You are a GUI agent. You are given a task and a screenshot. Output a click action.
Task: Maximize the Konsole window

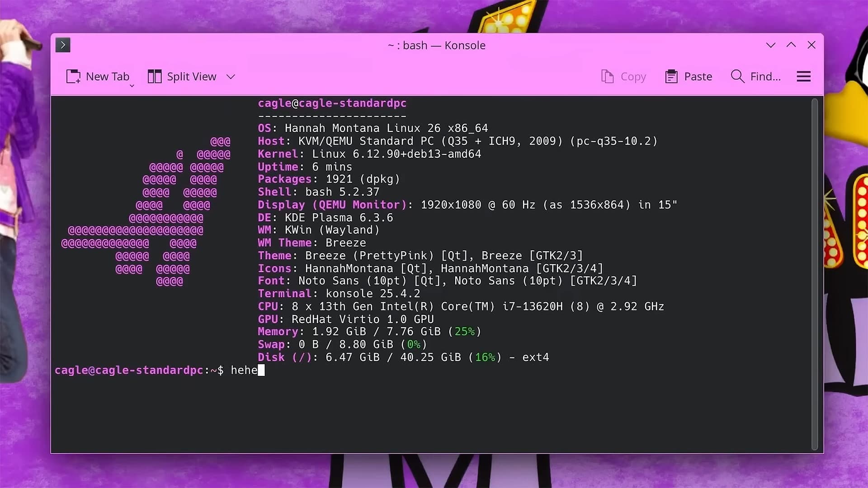pos(791,45)
